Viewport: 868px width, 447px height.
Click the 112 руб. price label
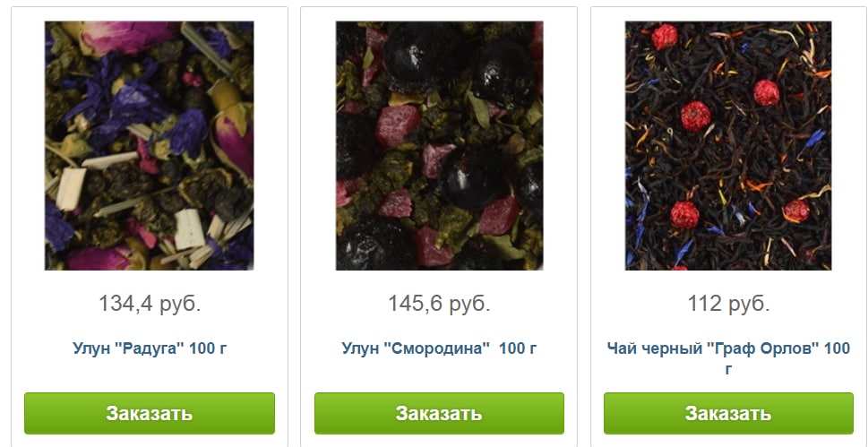pos(728,304)
